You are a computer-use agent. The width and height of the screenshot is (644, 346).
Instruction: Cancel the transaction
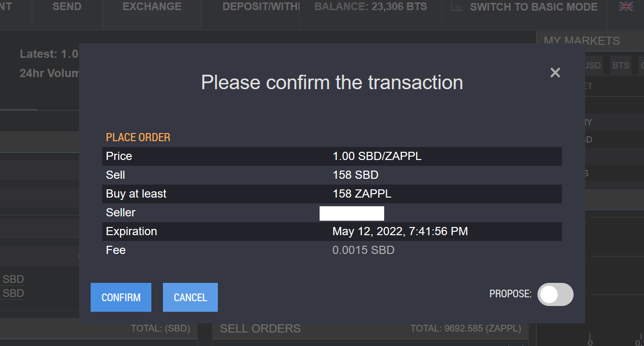click(x=190, y=297)
